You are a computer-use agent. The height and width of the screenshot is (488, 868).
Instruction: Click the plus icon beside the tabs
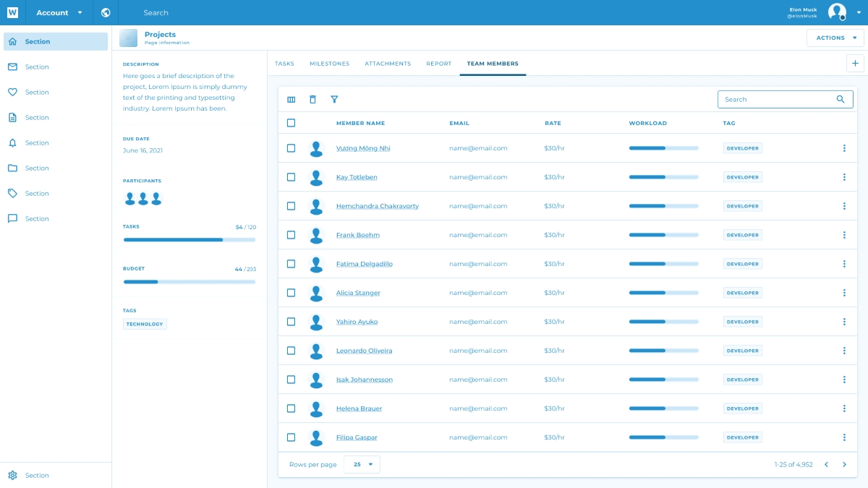click(x=855, y=64)
